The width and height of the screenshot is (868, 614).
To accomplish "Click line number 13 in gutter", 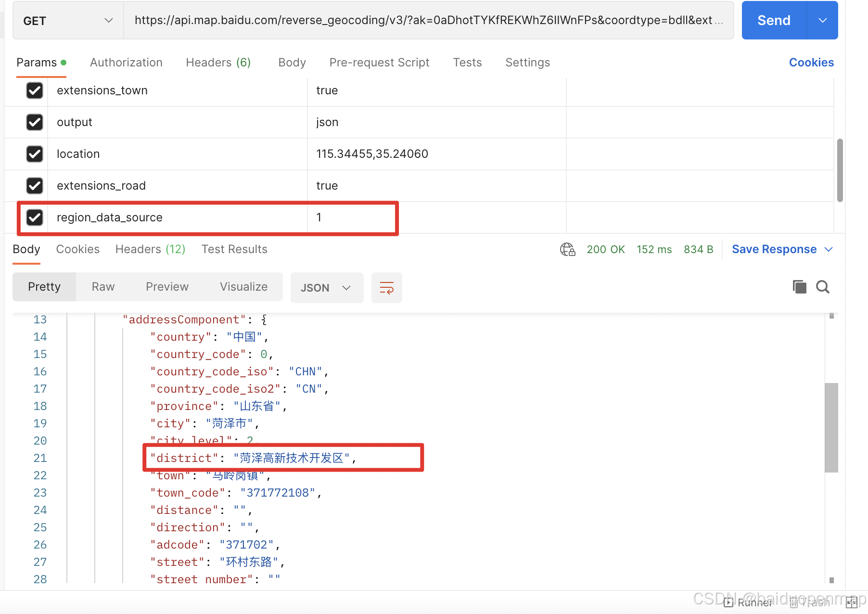I will 40,320.
